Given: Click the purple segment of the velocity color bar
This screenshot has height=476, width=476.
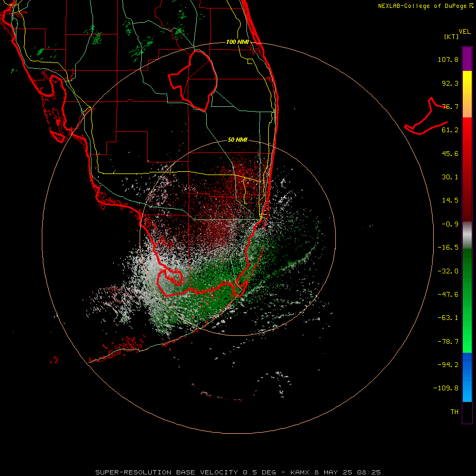Looking at the screenshot, I should (467, 59).
